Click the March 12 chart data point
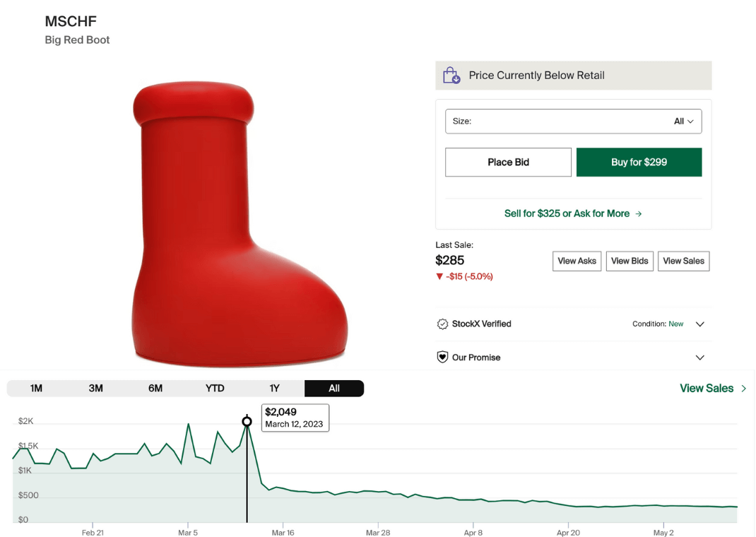This screenshot has height=537, width=756. click(247, 422)
